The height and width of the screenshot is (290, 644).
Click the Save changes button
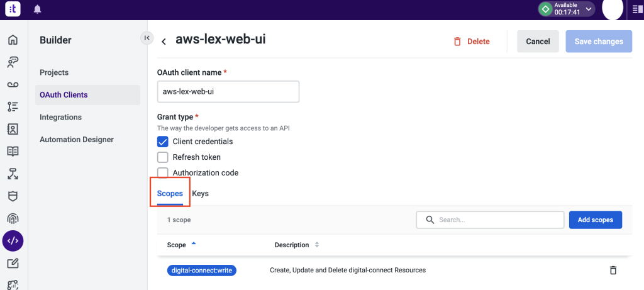599,42
